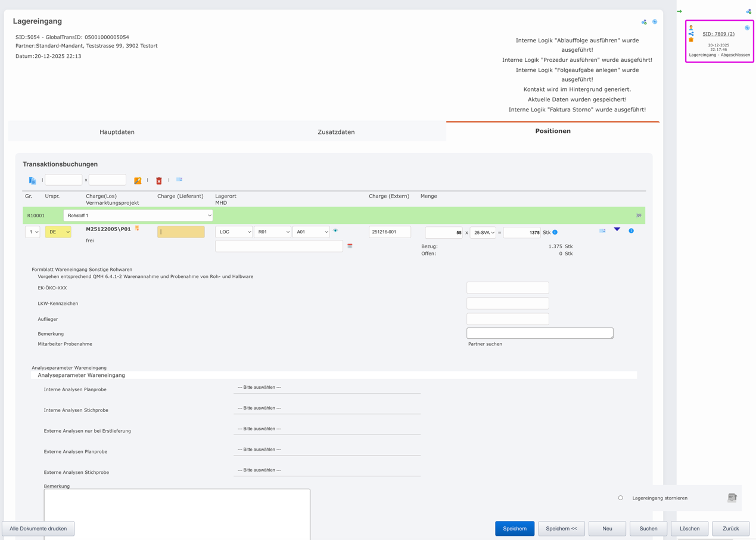756x540 pixels.
Task: Click the printer icon beside Lagereingang stornieren
Action: pyautogui.click(x=732, y=498)
